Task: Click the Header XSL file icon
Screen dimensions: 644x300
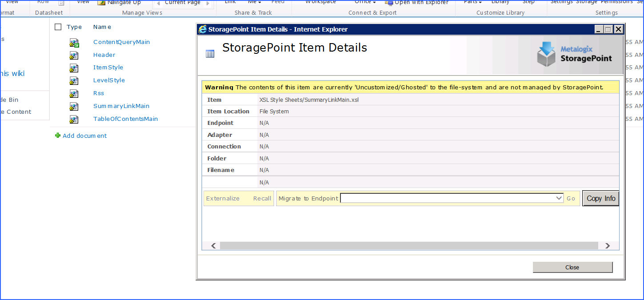Action: point(74,55)
